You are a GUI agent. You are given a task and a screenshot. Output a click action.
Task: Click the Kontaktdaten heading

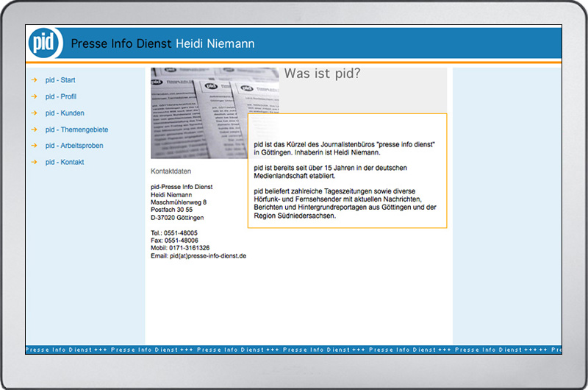(171, 171)
